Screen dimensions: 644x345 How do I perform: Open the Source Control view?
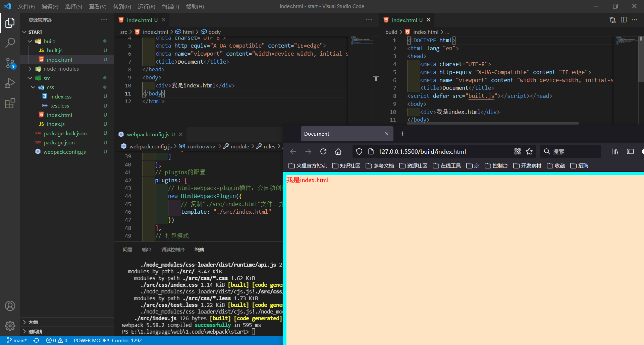tap(10, 63)
